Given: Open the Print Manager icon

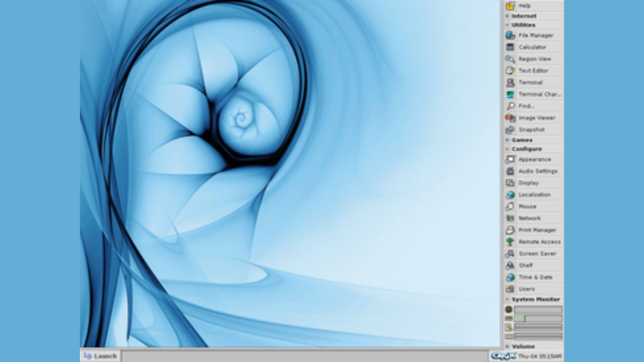Looking at the screenshot, I should coord(510,230).
